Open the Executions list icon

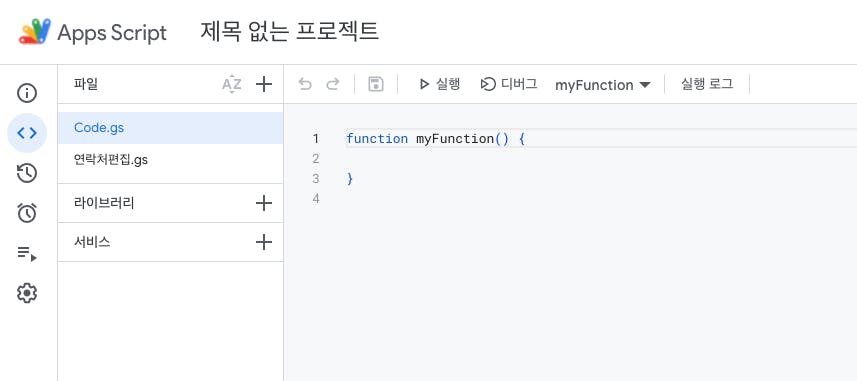(27, 254)
